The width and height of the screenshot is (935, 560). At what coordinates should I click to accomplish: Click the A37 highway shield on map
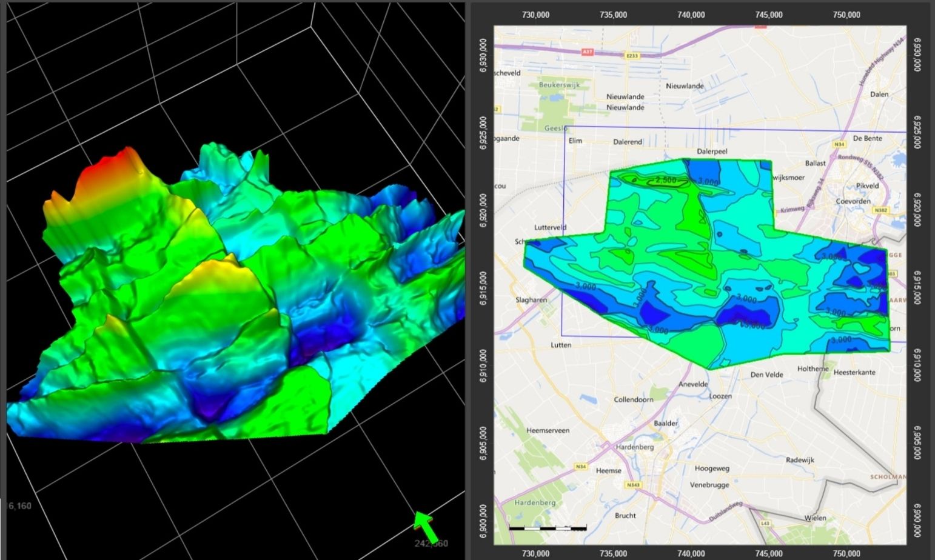click(x=587, y=52)
